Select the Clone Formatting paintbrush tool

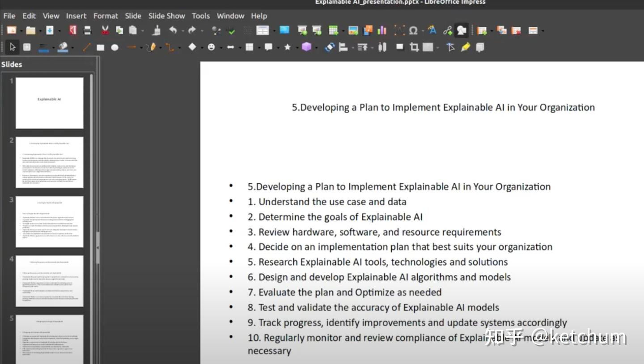point(157,30)
